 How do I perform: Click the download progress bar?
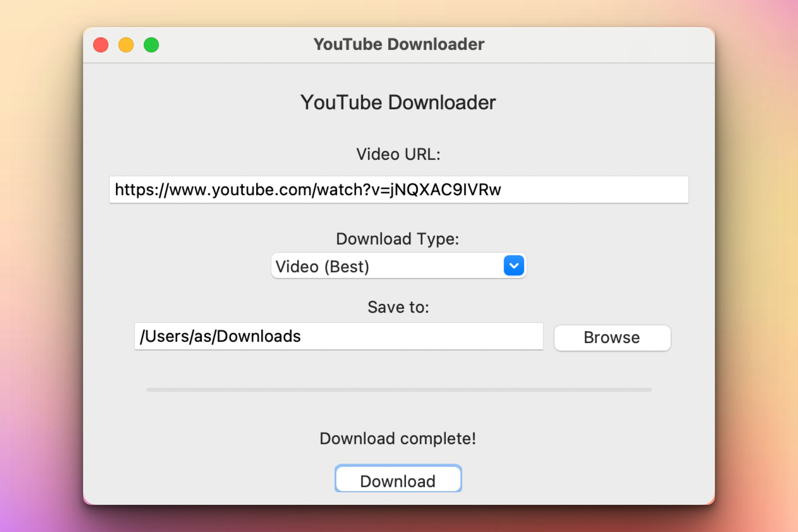click(399, 390)
